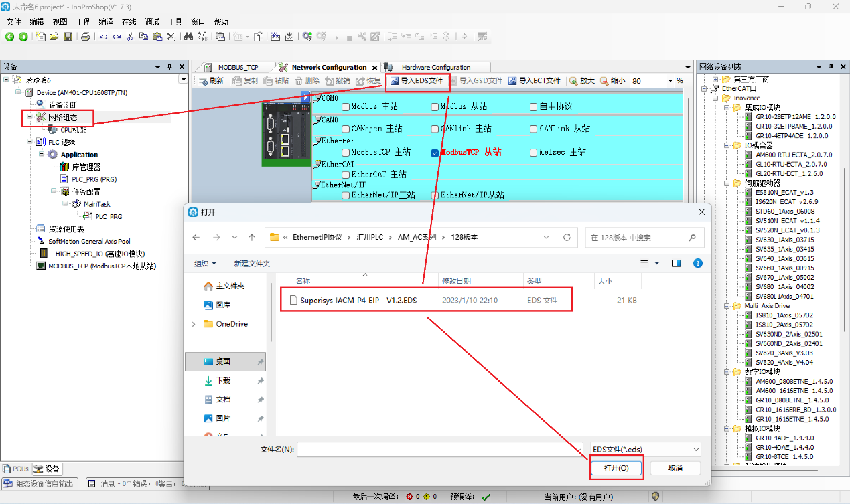This screenshot has height=504, width=850.
Task: Open a project using the folder icon
Action: (55, 37)
